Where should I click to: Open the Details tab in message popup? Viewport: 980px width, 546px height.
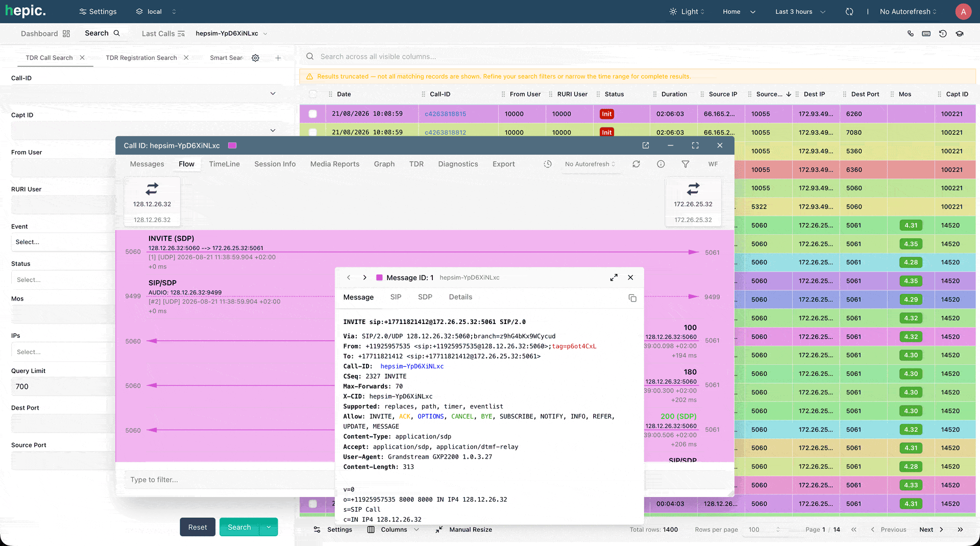[460, 297]
